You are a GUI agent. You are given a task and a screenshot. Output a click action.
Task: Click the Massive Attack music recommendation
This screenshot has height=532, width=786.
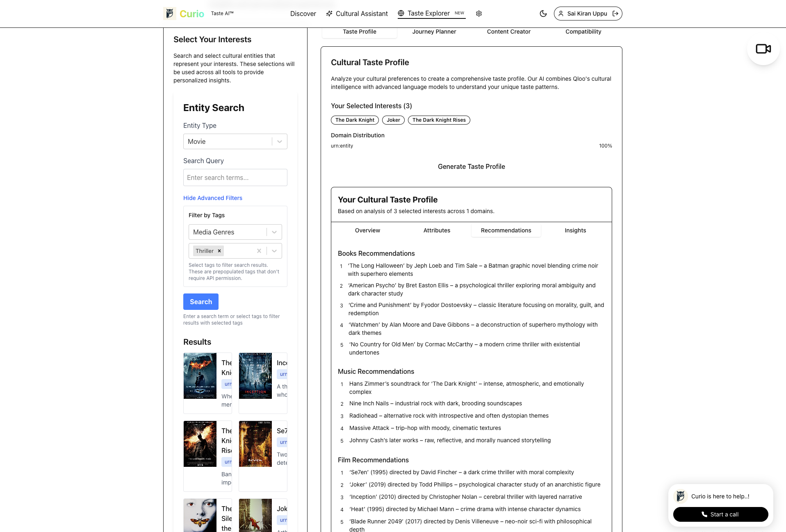425,428
